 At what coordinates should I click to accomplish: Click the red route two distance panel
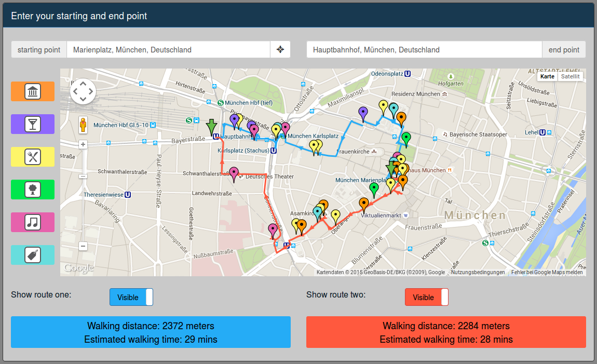446,332
